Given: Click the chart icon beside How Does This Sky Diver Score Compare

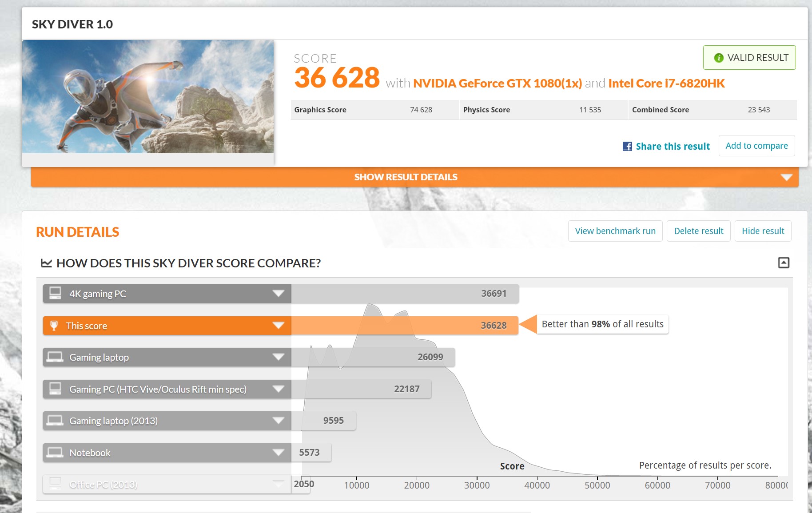Looking at the screenshot, I should tap(46, 263).
